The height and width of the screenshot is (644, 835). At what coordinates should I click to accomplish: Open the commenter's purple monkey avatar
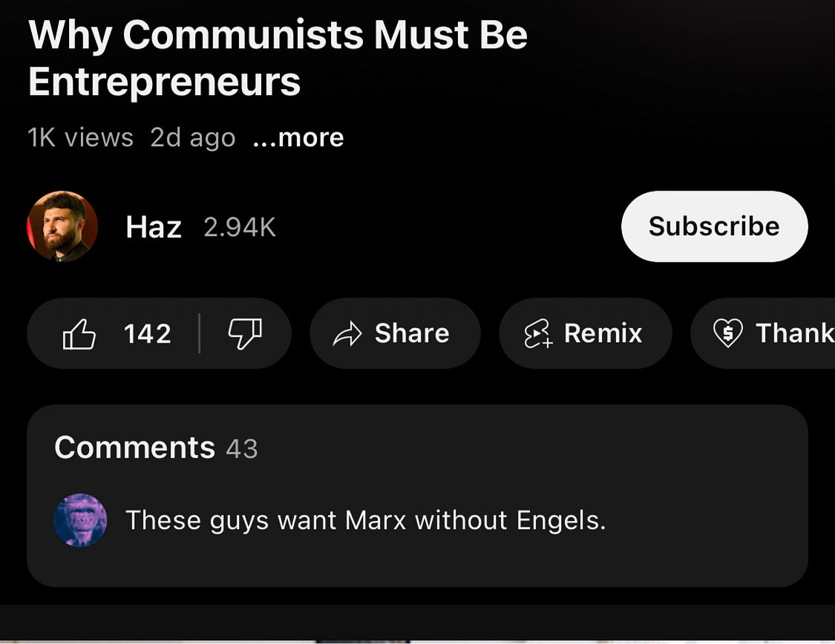(x=80, y=520)
